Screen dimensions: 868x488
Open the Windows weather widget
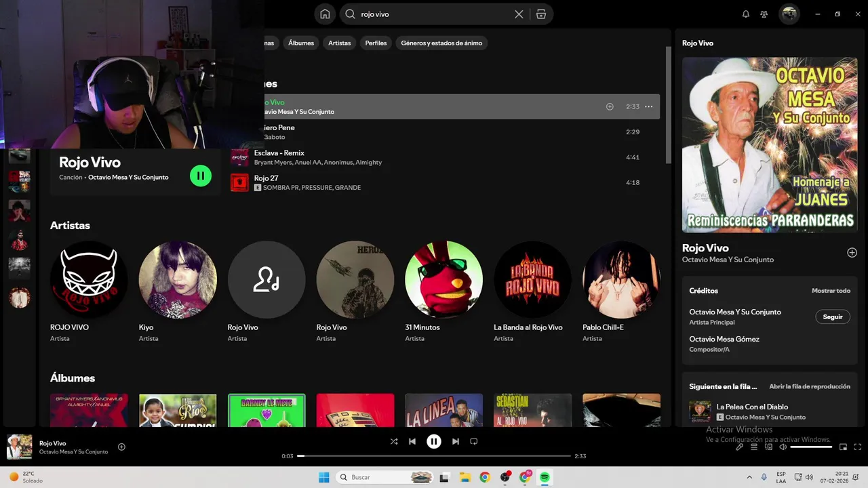pyautogui.click(x=27, y=477)
